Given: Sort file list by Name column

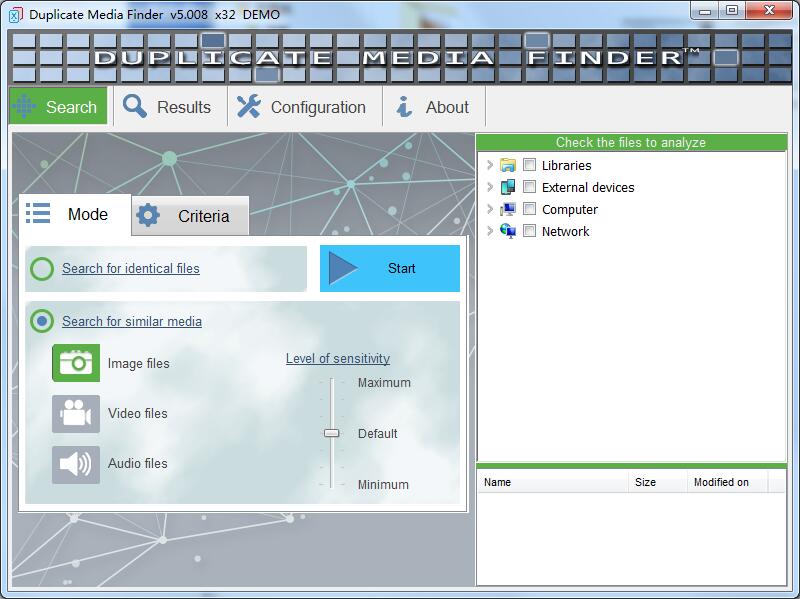Looking at the screenshot, I should pos(553,482).
